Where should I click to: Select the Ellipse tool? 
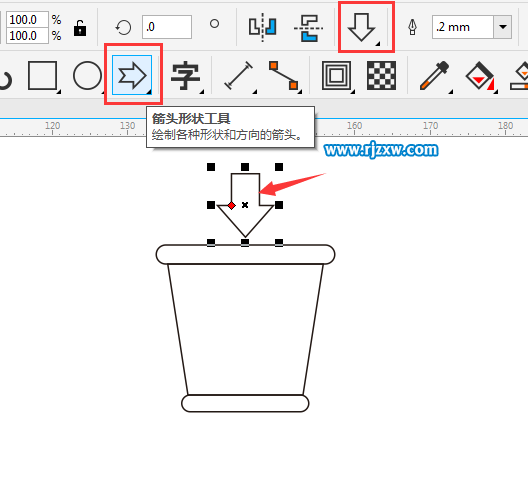[87, 75]
